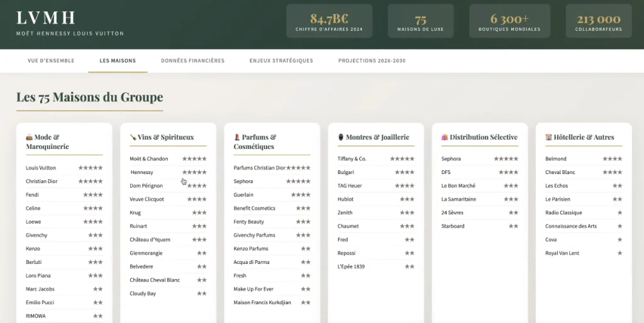Select the Belmond row
The height and width of the screenshot is (323, 644).
pos(584,159)
